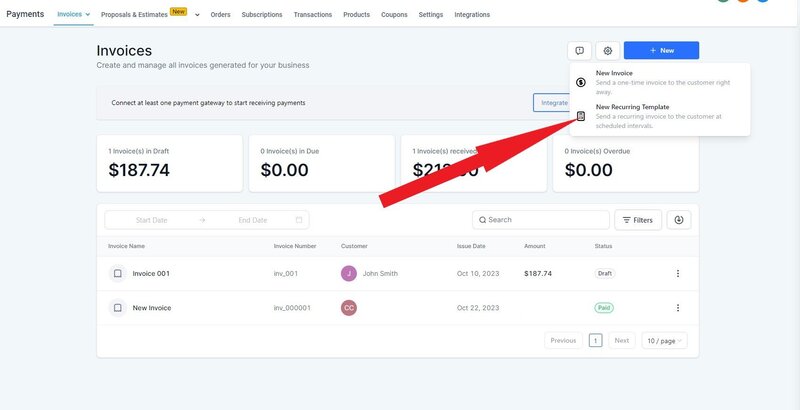Click John Smith's avatar
Viewport: 800px width, 410px height.
point(349,273)
